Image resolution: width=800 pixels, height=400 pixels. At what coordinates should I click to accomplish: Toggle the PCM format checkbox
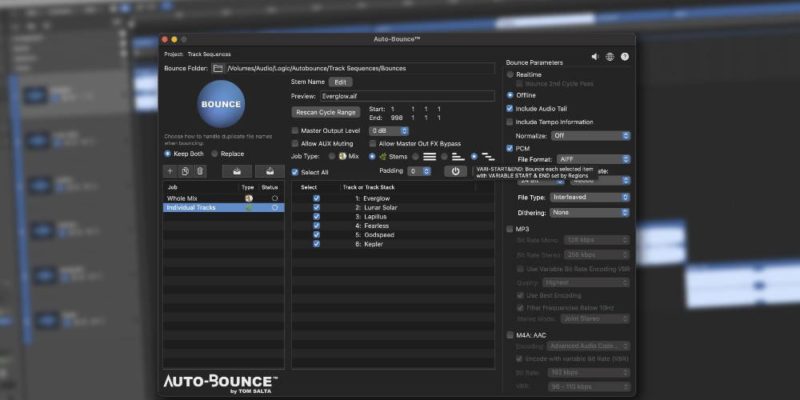click(510, 148)
